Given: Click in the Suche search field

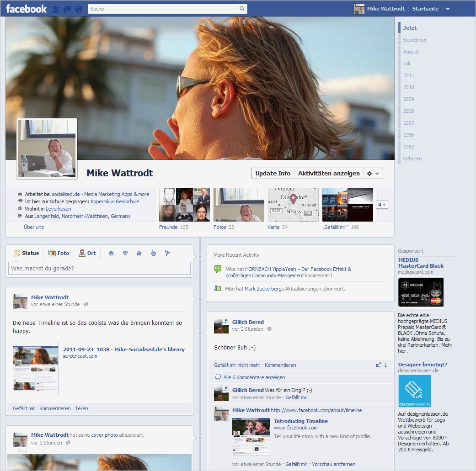Looking at the screenshot, I should tap(162, 9).
